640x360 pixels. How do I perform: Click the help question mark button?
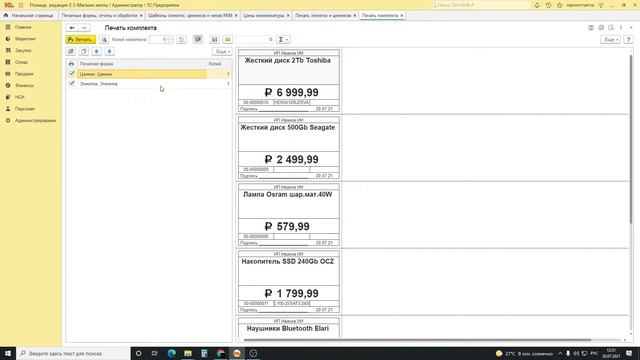[x=629, y=40]
